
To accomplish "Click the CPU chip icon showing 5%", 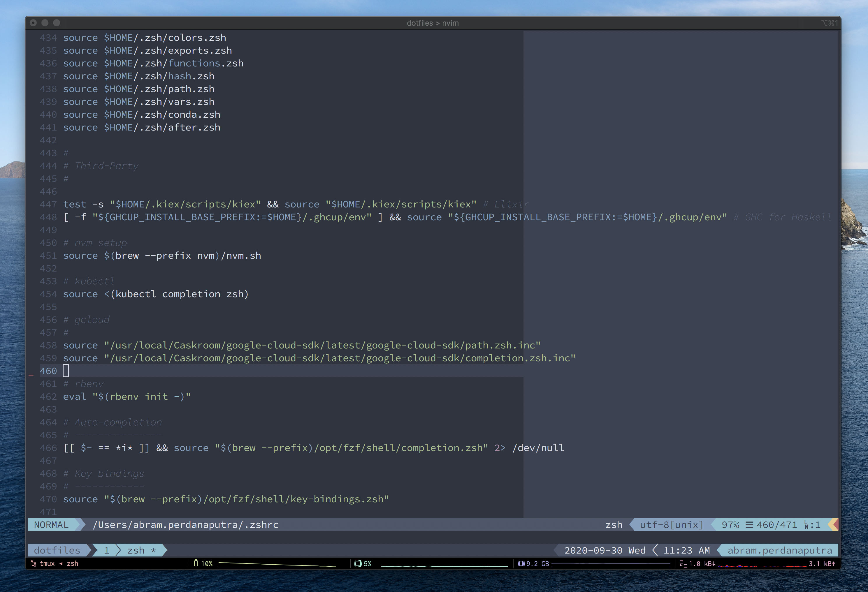I will (358, 563).
